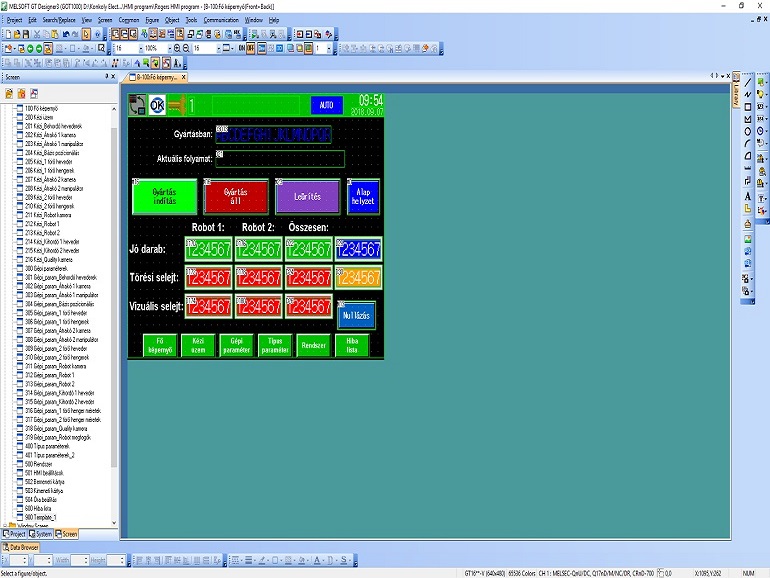Viewport: 770px width, 578px height.
Task: Open the Object menu
Action: [172, 20]
